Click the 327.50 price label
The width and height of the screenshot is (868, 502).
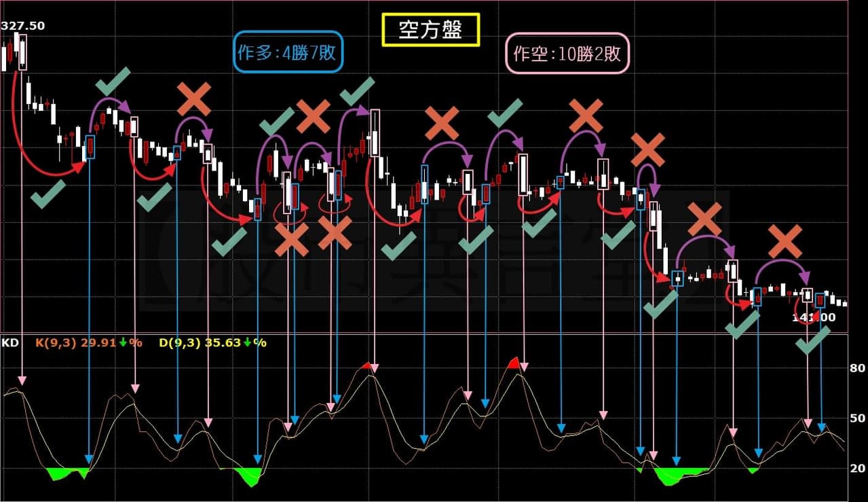click(22, 24)
